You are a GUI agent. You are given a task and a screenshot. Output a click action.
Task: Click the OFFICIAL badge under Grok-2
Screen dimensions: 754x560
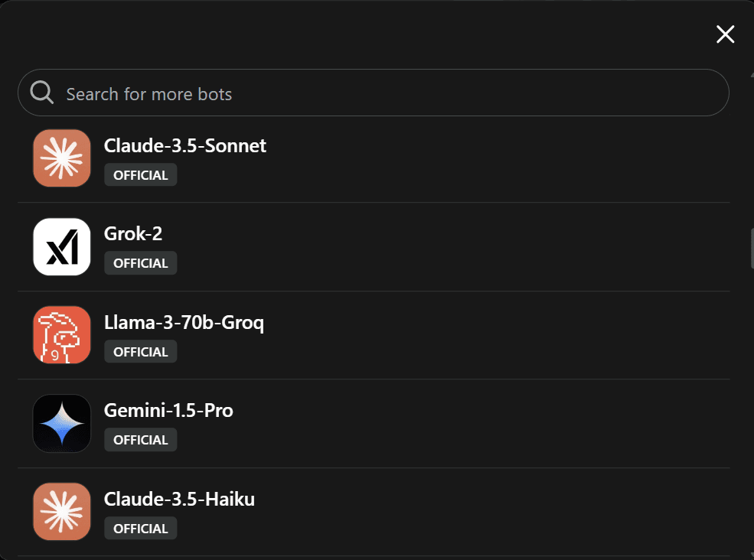[141, 263]
